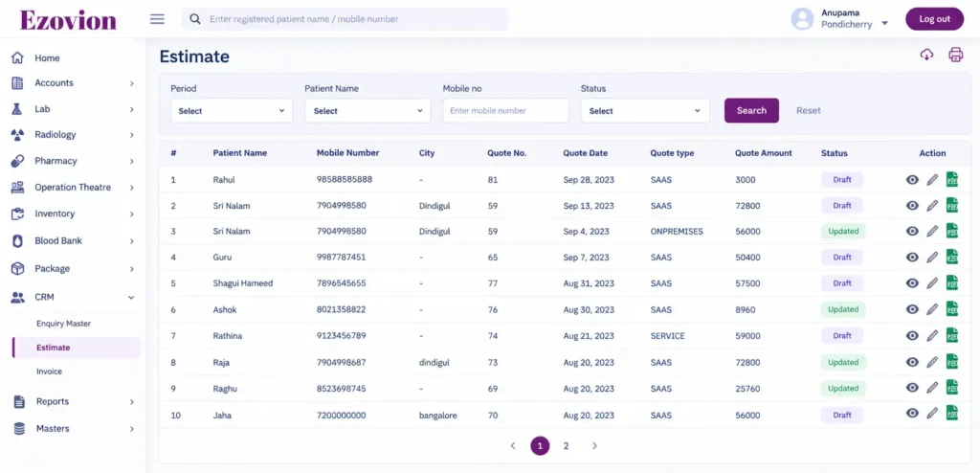Click the Quote Date column header
Image resolution: width=980 pixels, height=473 pixels.
[x=585, y=152]
